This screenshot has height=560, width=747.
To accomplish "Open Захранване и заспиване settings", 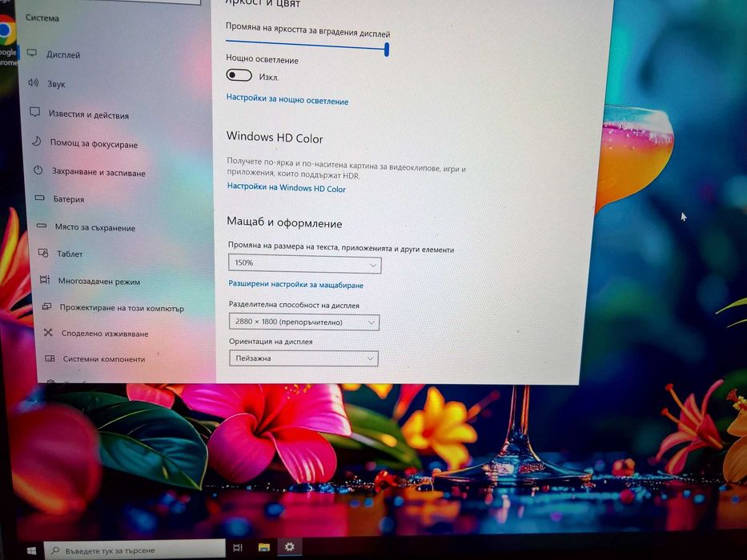I will click(98, 172).
